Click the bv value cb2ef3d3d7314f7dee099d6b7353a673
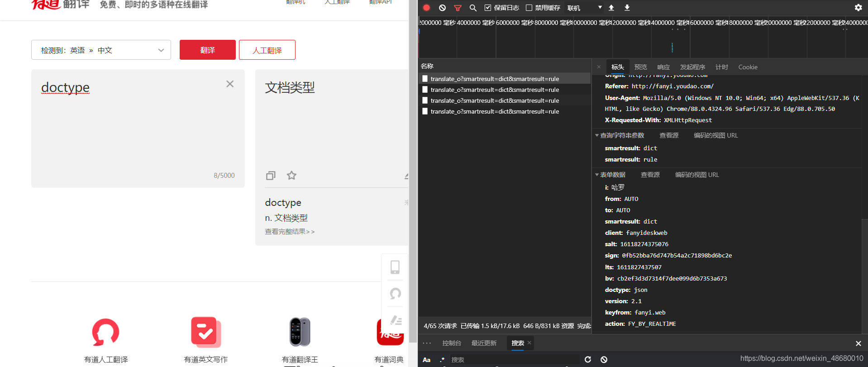This screenshot has height=367, width=868. click(x=672, y=279)
